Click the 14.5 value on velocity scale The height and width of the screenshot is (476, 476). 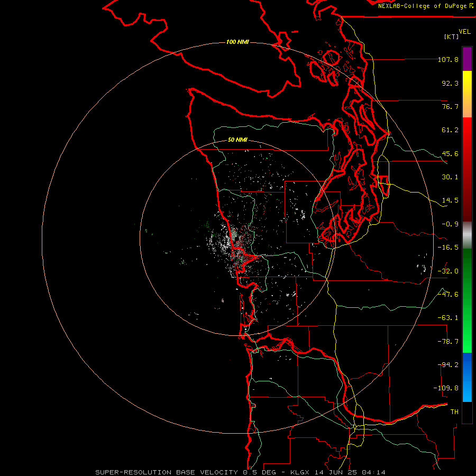click(x=450, y=200)
